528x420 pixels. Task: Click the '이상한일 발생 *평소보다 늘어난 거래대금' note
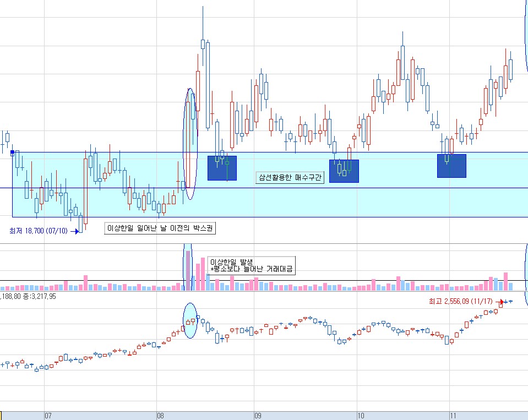coord(252,265)
